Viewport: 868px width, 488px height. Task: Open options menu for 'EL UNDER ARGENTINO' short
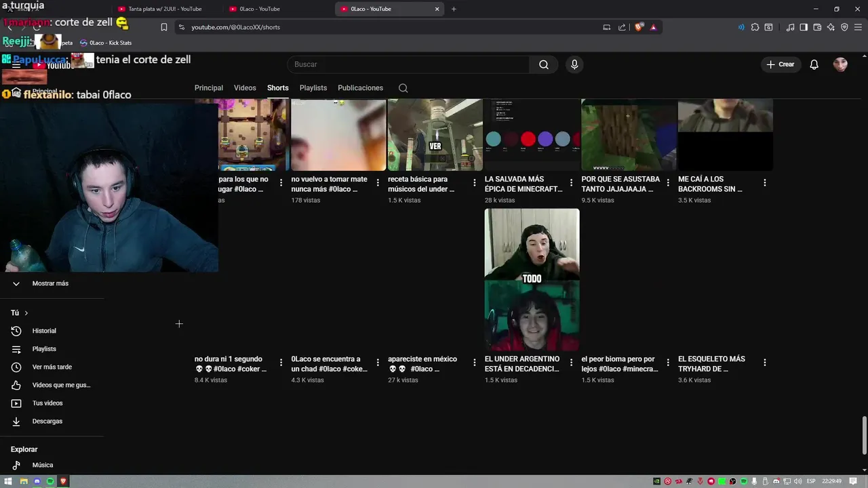tap(571, 362)
